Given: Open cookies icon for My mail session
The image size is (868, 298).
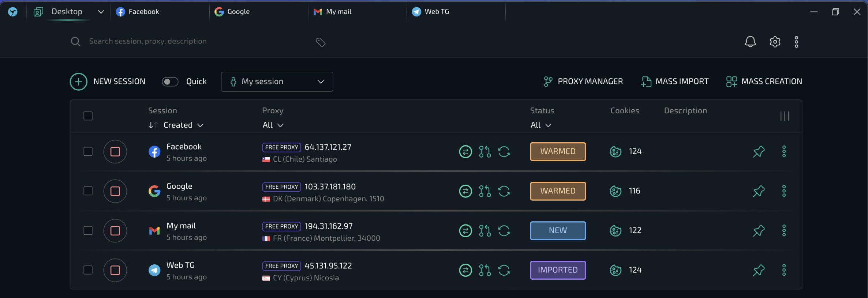Looking at the screenshot, I should [616, 230].
